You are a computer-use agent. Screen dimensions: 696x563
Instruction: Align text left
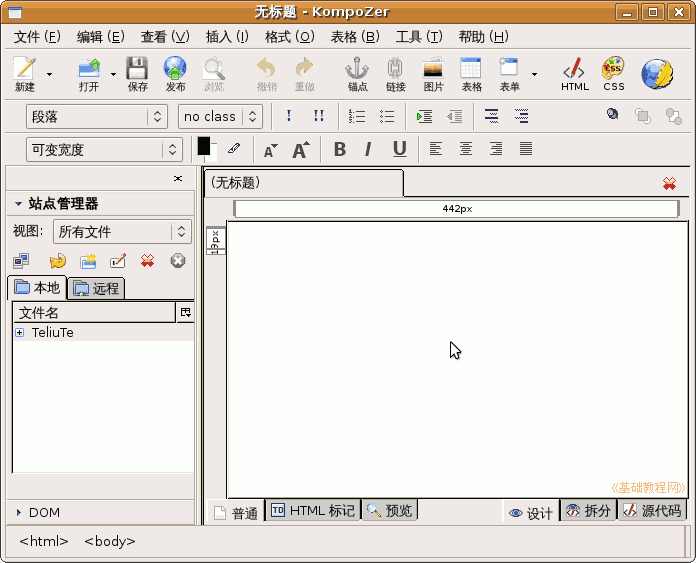point(436,149)
